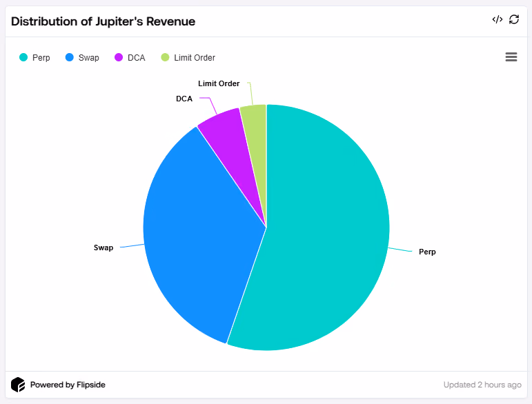Viewport: 532px width, 404px height.
Task: Open the chart hamburger menu
Action: (511, 57)
